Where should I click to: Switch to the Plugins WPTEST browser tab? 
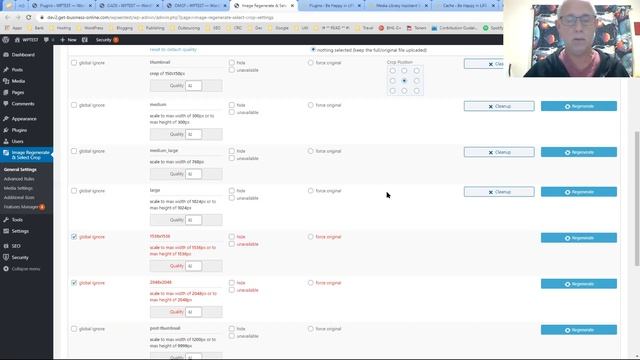(x=62, y=6)
